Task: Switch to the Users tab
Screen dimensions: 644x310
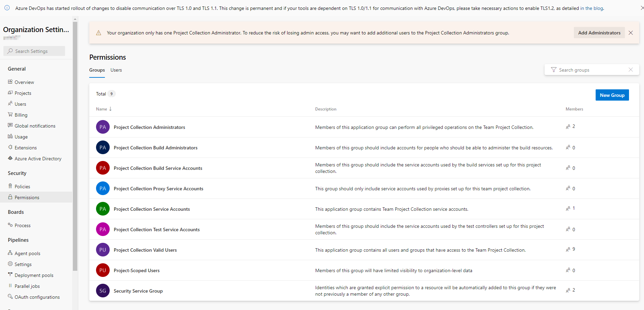Action: [x=116, y=70]
